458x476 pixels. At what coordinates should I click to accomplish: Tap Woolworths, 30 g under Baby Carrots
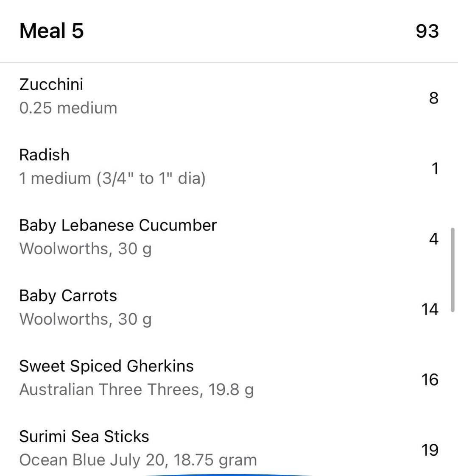[85, 319]
